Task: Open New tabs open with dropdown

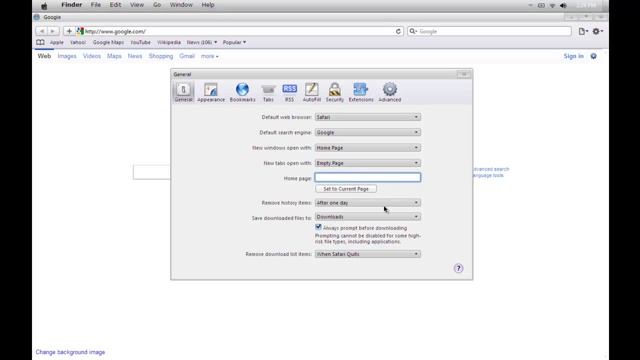Action: point(367,163)
